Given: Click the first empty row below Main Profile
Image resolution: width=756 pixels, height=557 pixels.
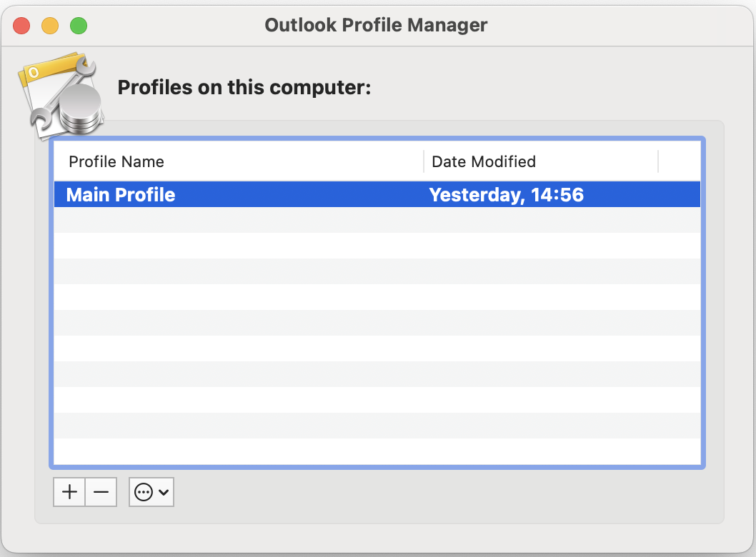Looking at the screenshot, I should (x=377, y=220).
